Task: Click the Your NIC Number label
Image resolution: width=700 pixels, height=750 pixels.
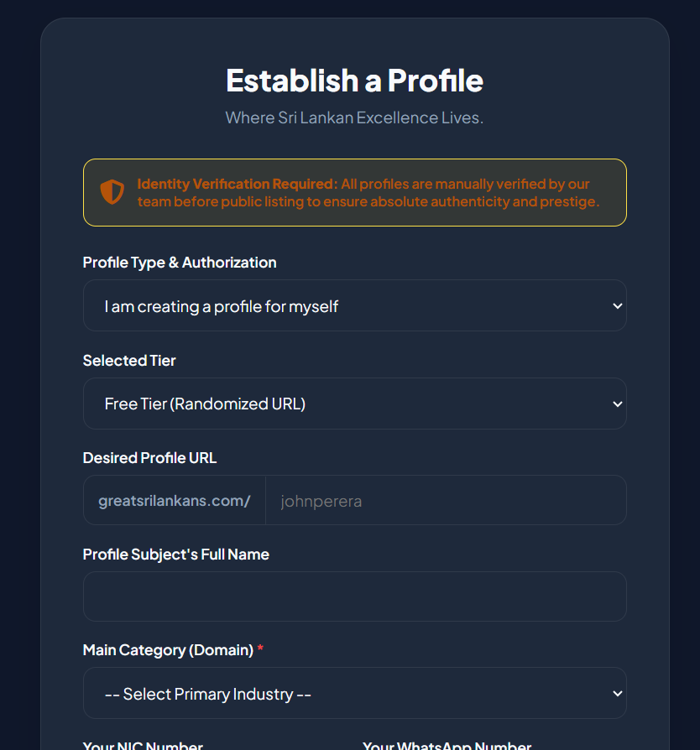Action: (143, 745)
